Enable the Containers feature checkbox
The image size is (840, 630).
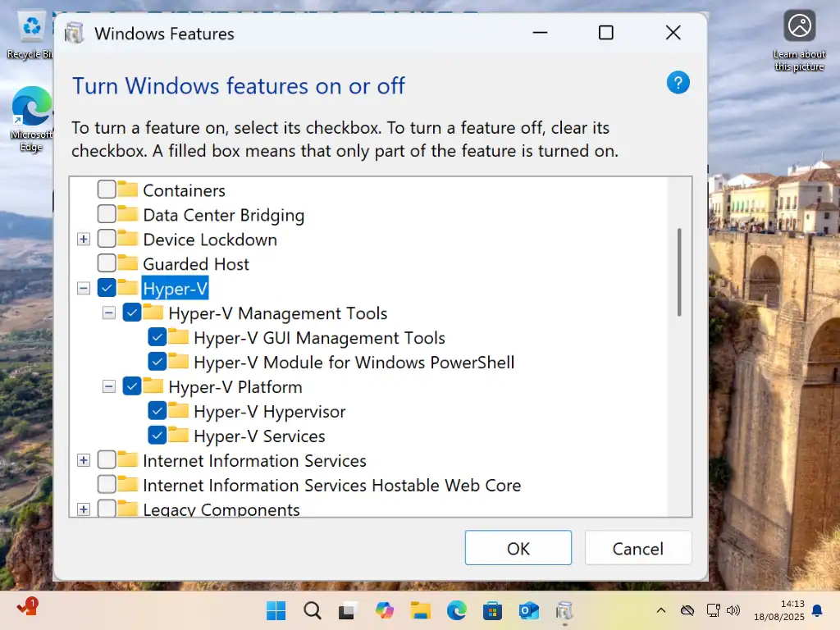coord(107,189)
